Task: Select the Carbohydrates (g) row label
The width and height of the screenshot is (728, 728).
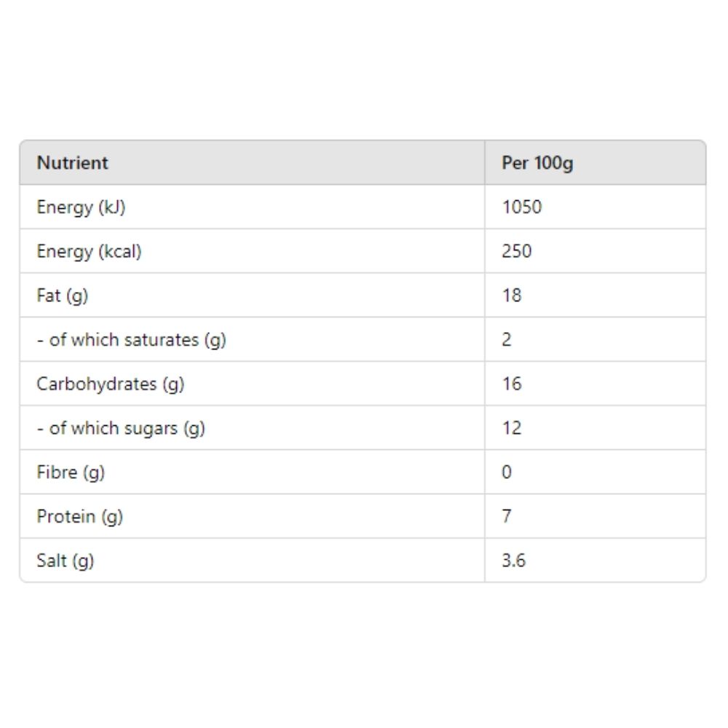Action: click(111, 384)
